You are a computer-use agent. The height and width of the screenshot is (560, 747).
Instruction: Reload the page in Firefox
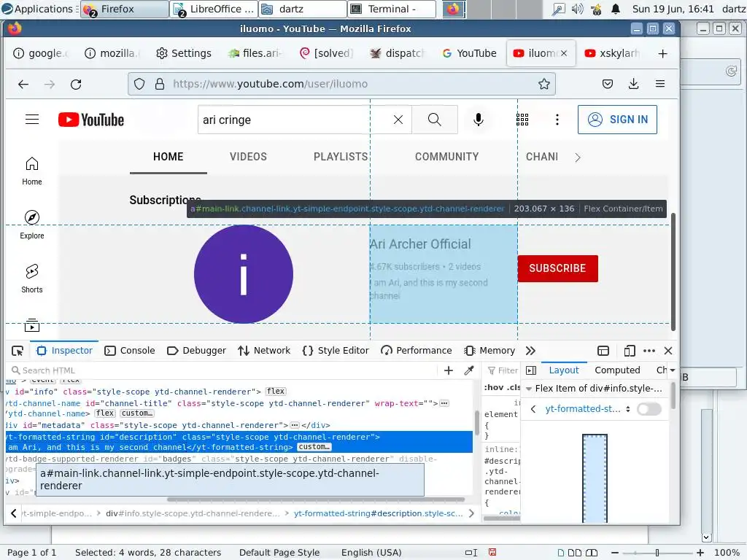pos(76,85)
